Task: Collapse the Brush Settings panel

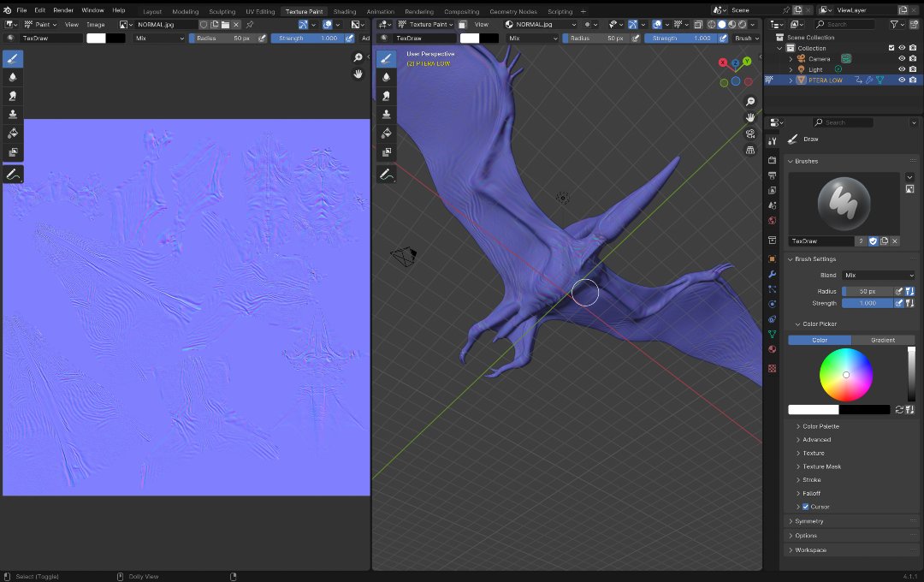Action: pyautogui.click(x=791, y=258)
